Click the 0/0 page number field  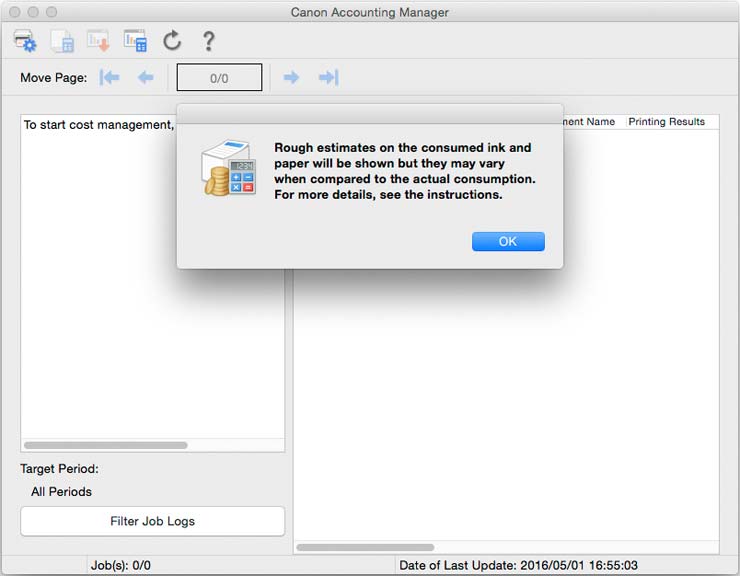pos(219,77)
